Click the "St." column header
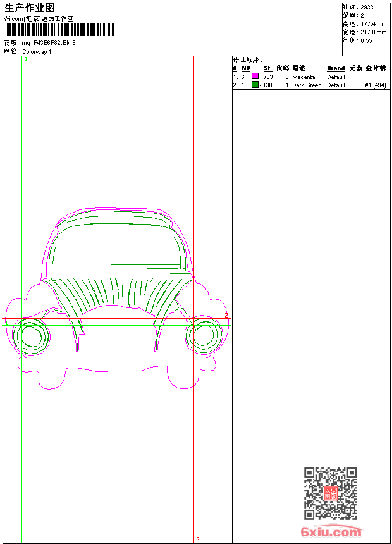The image size is (392, 544). (x=268, y=68)
